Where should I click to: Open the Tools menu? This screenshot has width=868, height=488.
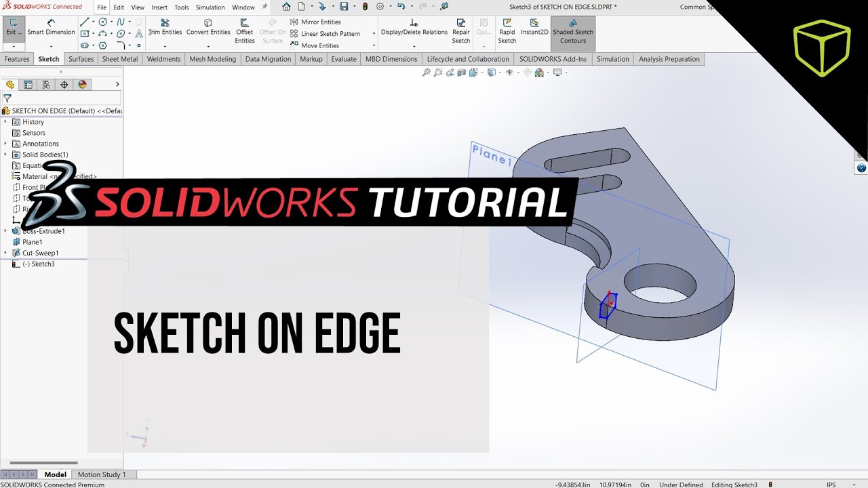click(182, 7)
